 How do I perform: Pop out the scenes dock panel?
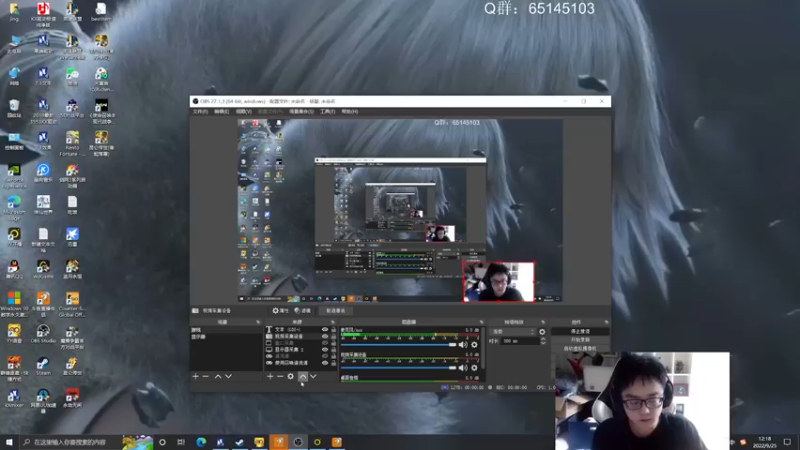point(258,322)
